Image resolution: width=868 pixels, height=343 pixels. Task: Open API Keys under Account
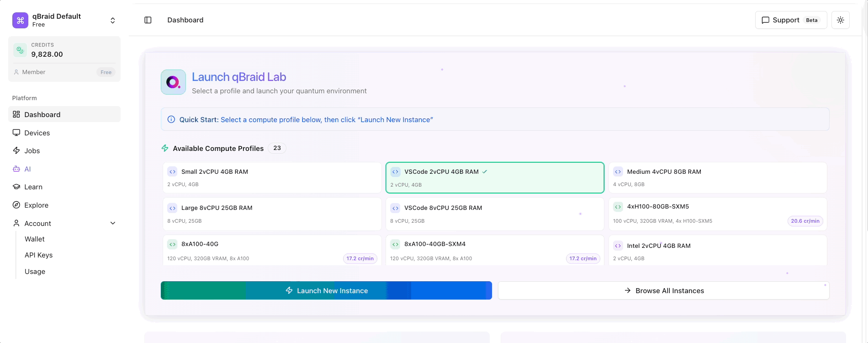point(39,255)
